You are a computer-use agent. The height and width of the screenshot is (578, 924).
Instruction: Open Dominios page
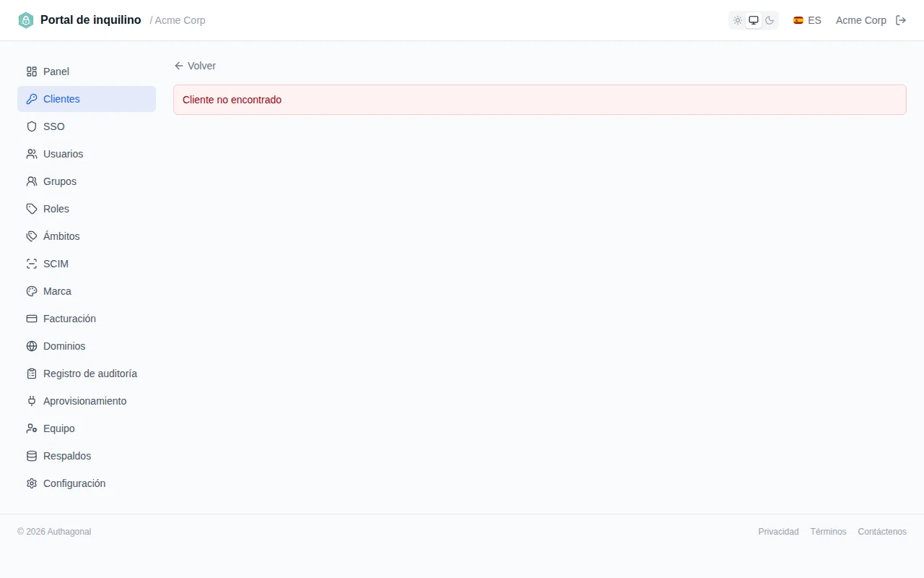tap(87, 346)
